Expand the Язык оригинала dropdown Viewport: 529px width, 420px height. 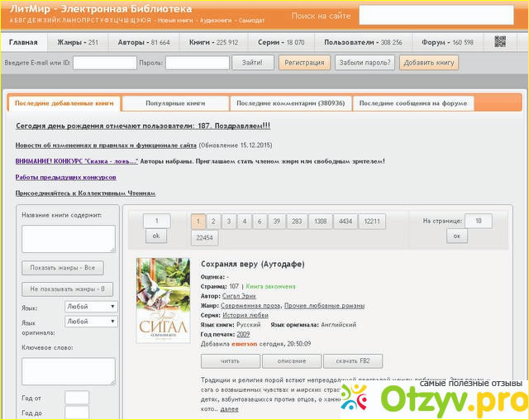tap(91, 322)
